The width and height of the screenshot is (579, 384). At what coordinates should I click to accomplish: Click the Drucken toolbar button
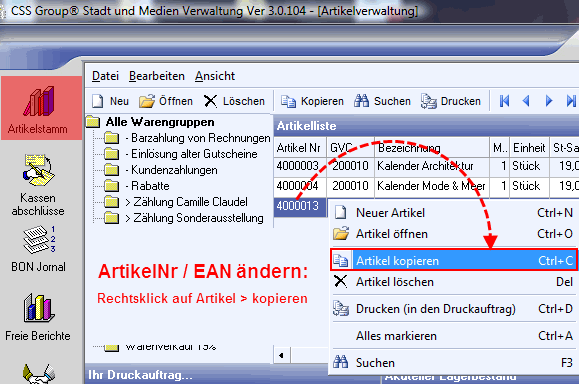pyautogui.click(x=450, y=101)
